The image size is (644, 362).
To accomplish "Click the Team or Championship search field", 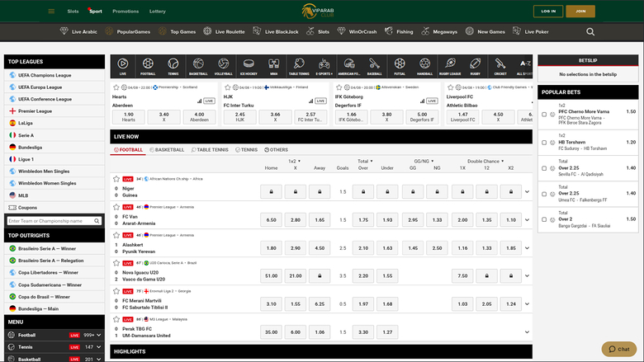I will click(x=54, y=221).
